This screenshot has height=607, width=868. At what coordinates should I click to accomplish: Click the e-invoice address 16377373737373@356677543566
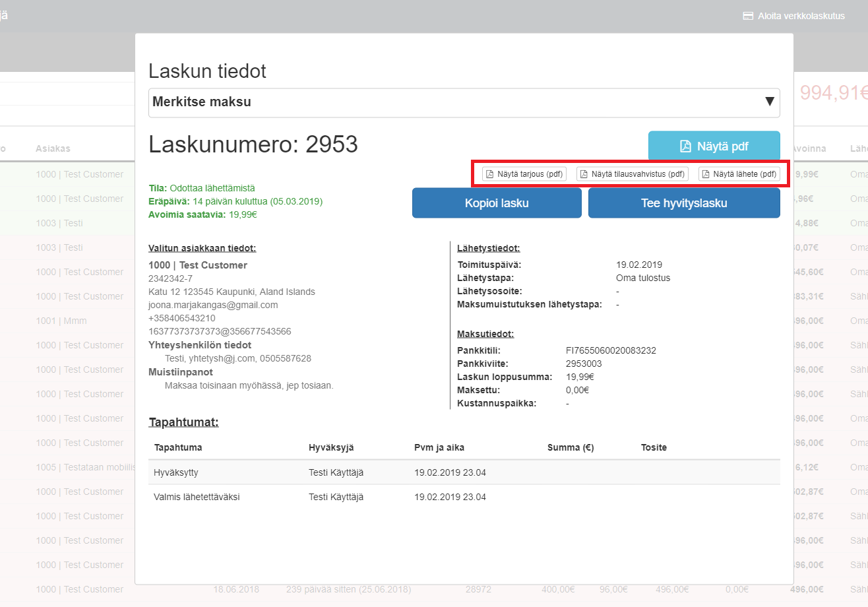pos(220,331)
